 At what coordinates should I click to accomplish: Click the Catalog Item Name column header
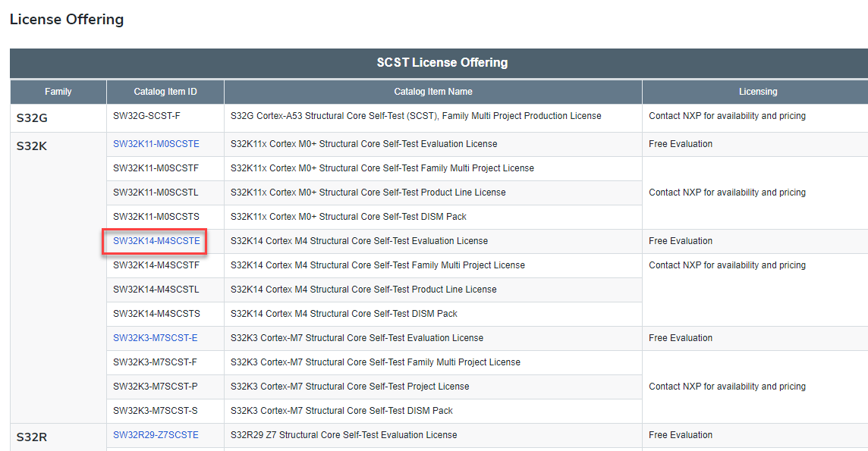pos(432,92)
